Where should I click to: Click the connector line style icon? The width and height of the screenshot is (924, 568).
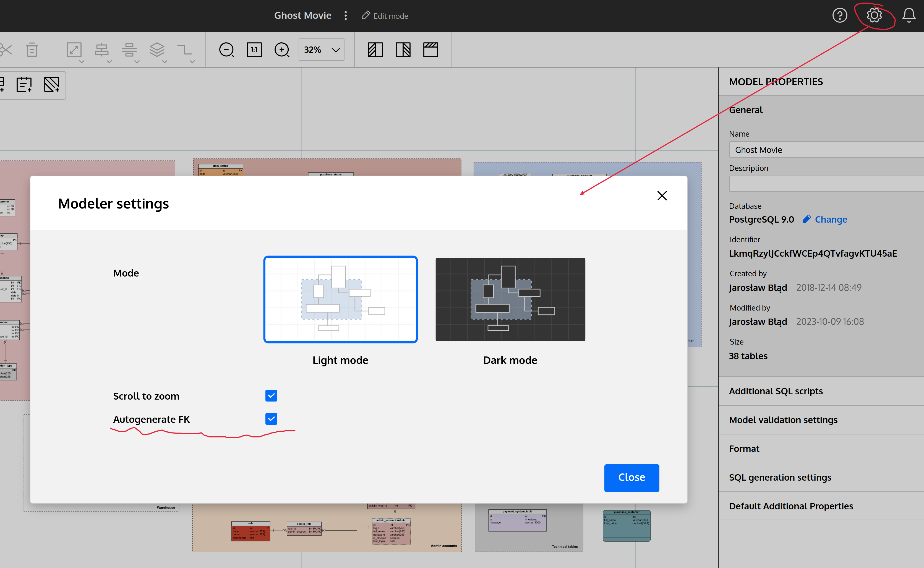click(x=184, y=49)
